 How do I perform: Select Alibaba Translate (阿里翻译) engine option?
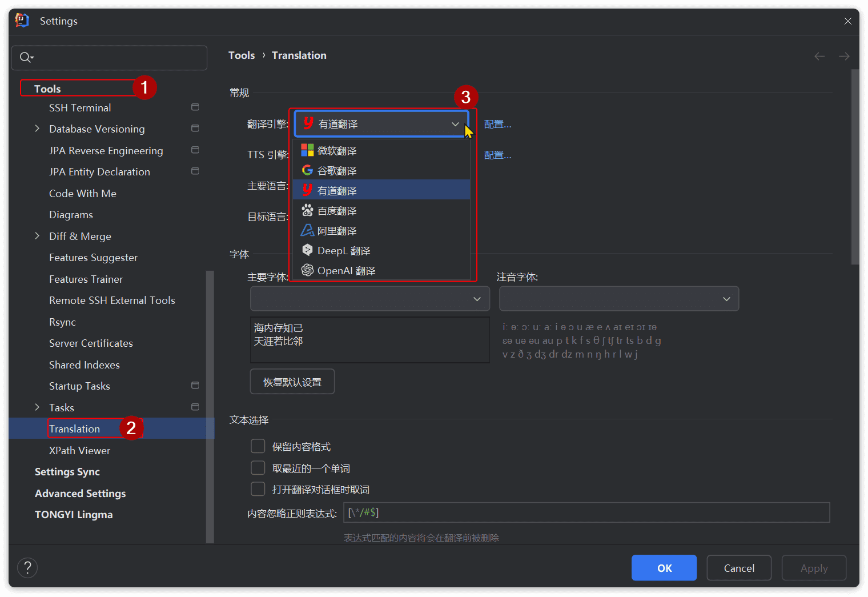pyautogui.click(x=381, y=231)
